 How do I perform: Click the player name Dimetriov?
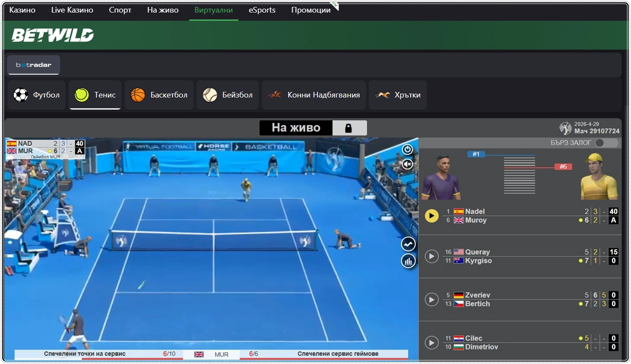[482, 347]
